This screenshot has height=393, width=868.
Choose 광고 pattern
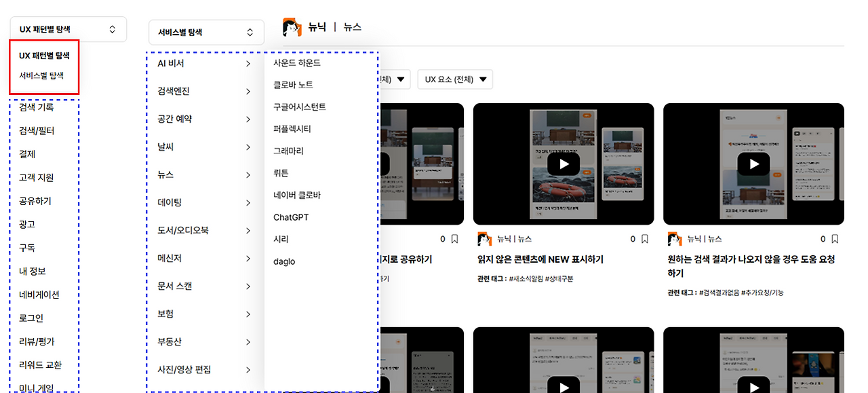click(27, 224)
